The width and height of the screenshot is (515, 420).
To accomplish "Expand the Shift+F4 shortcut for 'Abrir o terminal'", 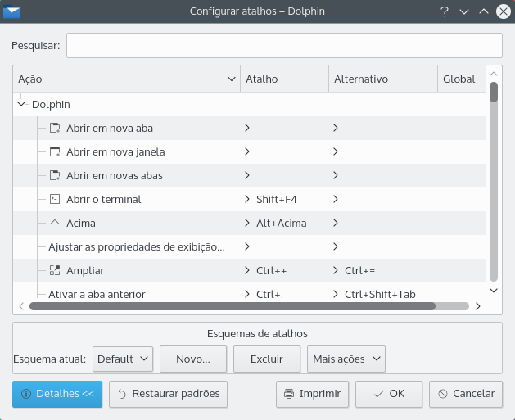I will (246, 199).
